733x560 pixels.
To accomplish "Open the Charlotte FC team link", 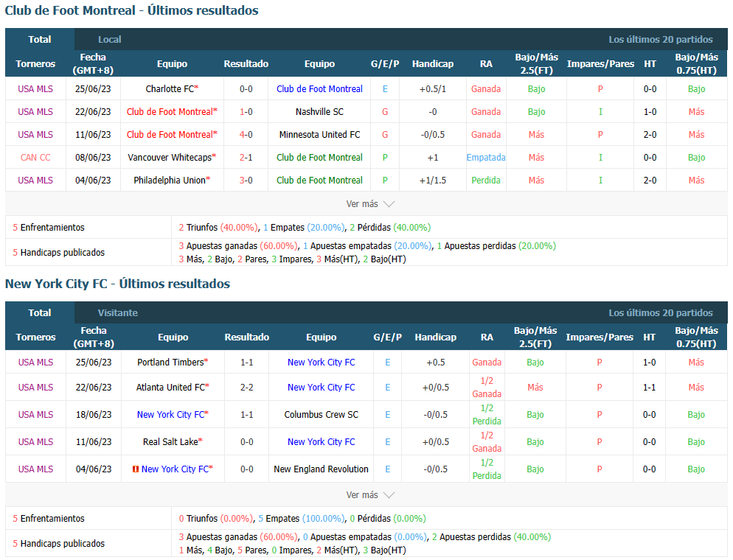I will [x=170, y=88].
